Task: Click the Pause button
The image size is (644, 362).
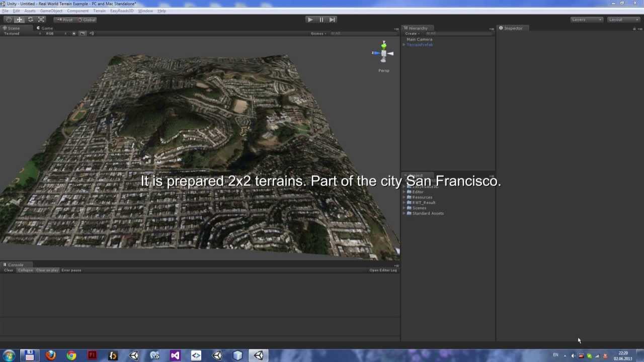Action: [x=321, y=20]
